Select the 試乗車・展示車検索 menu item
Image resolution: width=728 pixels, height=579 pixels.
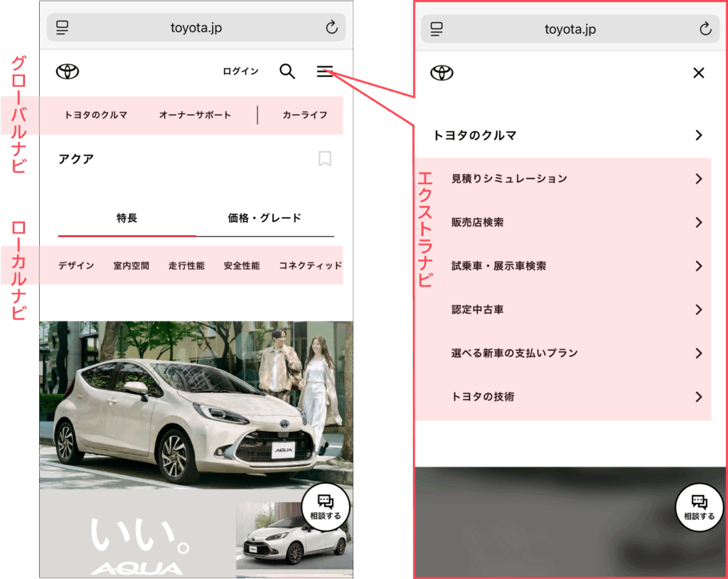(x=499, y=266)
